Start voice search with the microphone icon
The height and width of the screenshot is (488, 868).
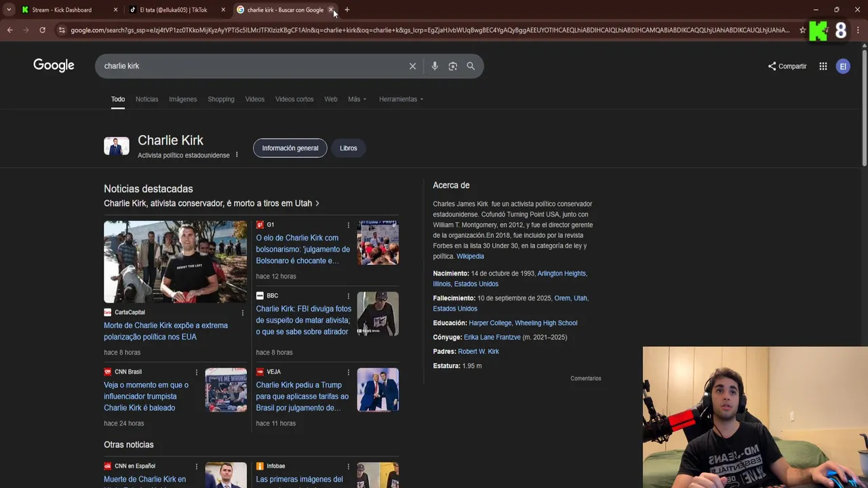pos(435,66)
